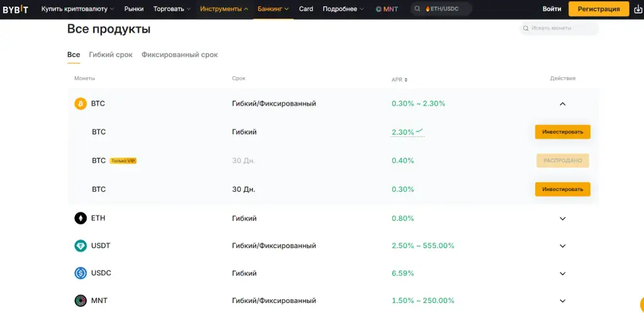Open the Купить криптовалюту dropdown menu
Screen dimensions: 644x313
78,9
